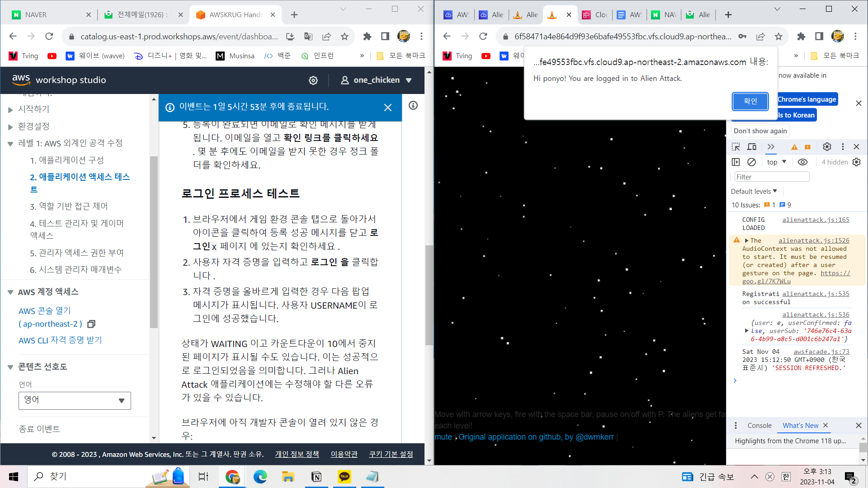This screenshot has width=868, height=488.
Task: Open new tab in left Chrome window
Action: [294, 14]
